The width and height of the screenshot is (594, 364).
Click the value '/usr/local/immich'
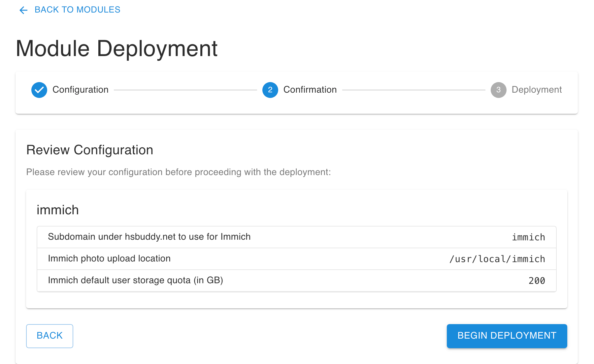click(x=497, y=259)
